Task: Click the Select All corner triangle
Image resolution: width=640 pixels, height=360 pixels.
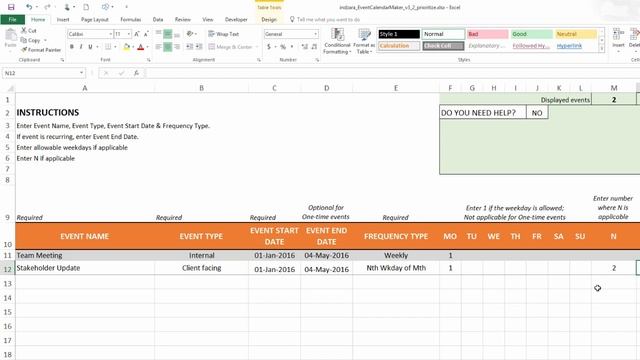Action: pos(10,88)
